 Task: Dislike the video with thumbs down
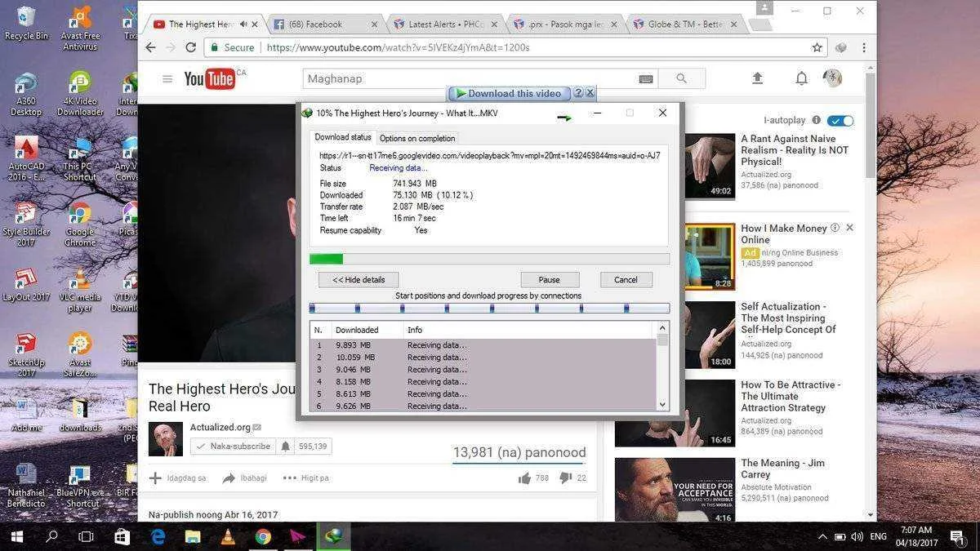565,478
